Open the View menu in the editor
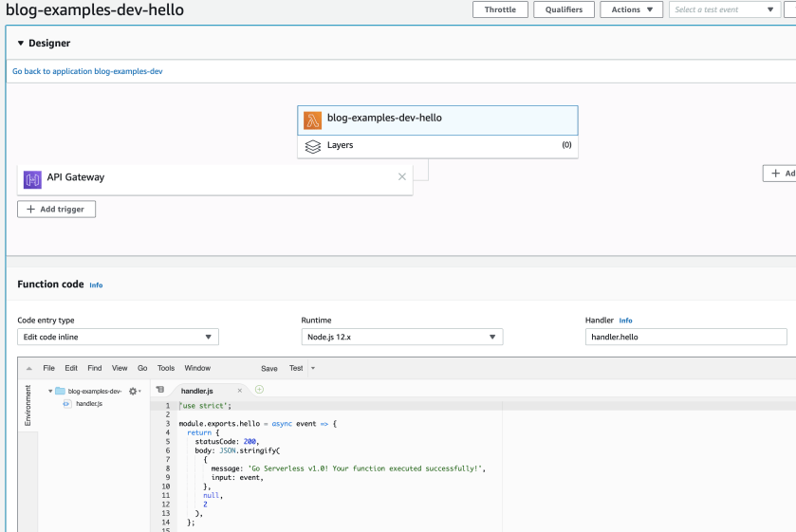 [120, 368]
